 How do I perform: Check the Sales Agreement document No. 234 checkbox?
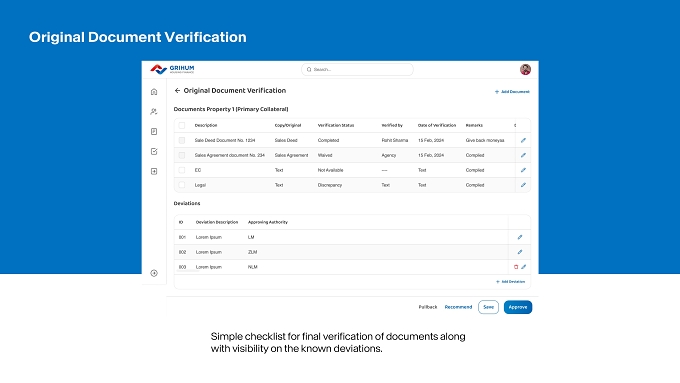click(x=182, y=155)
